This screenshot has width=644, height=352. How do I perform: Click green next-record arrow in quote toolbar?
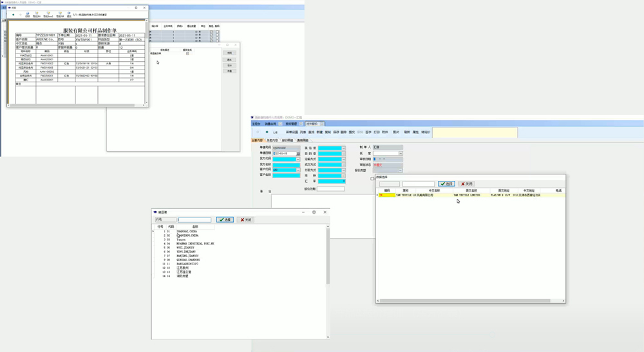point(267,132)
